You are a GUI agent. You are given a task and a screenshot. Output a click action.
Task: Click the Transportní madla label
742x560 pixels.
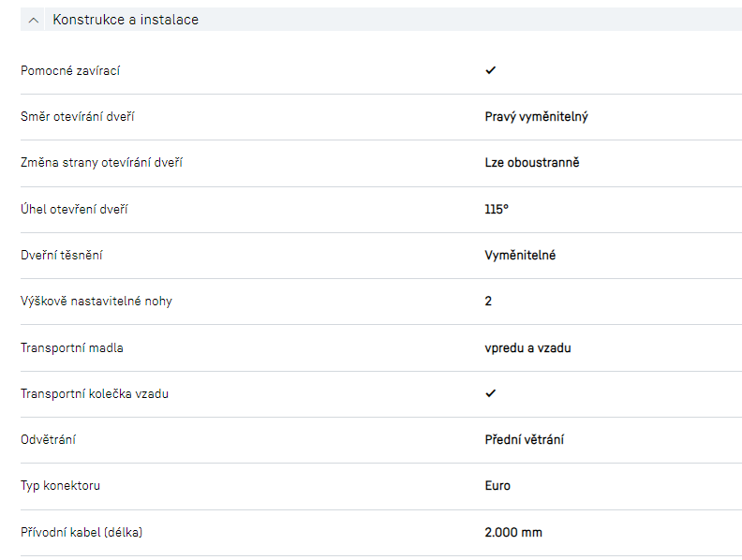point(72,347)
